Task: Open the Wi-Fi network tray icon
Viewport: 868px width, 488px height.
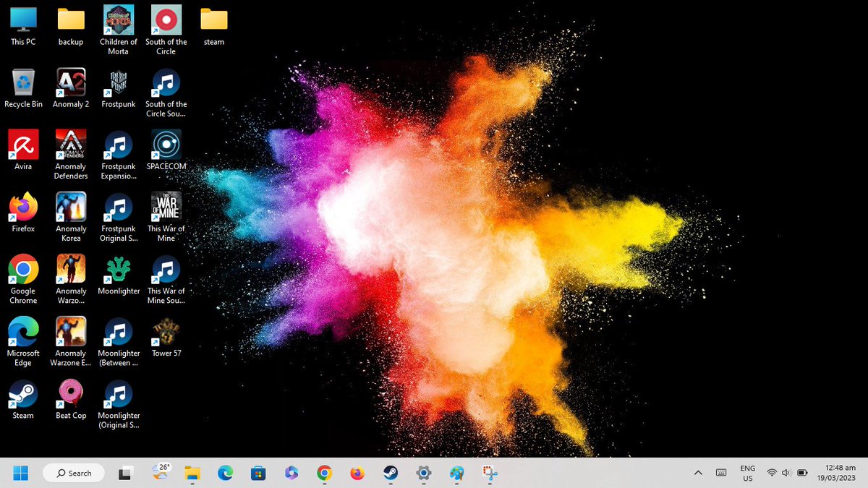Action: tap(772, 473)
